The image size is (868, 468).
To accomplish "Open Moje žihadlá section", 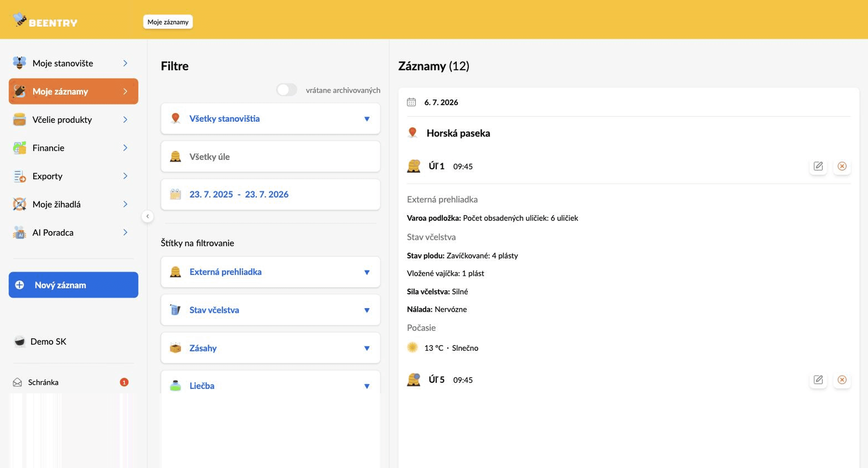I will 73,204.
